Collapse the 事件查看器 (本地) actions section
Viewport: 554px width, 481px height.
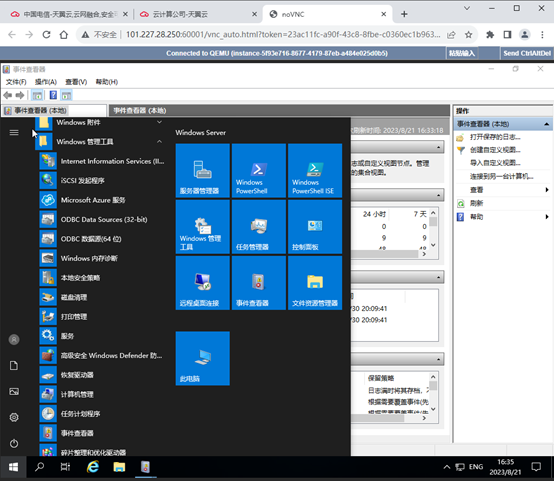pyautogui.click(x=547, y=124)
